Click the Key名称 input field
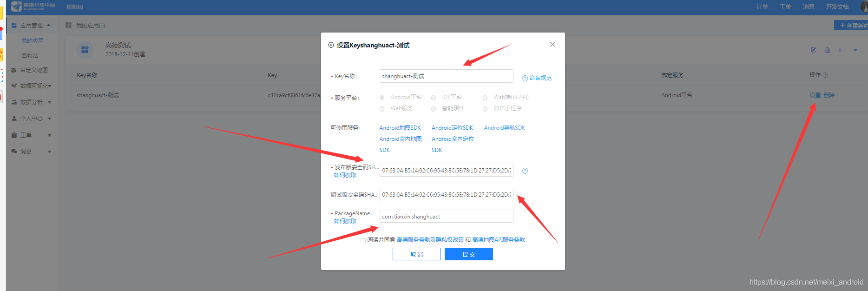The width and height of the screenshot is (868, 291). pos(447,76)
